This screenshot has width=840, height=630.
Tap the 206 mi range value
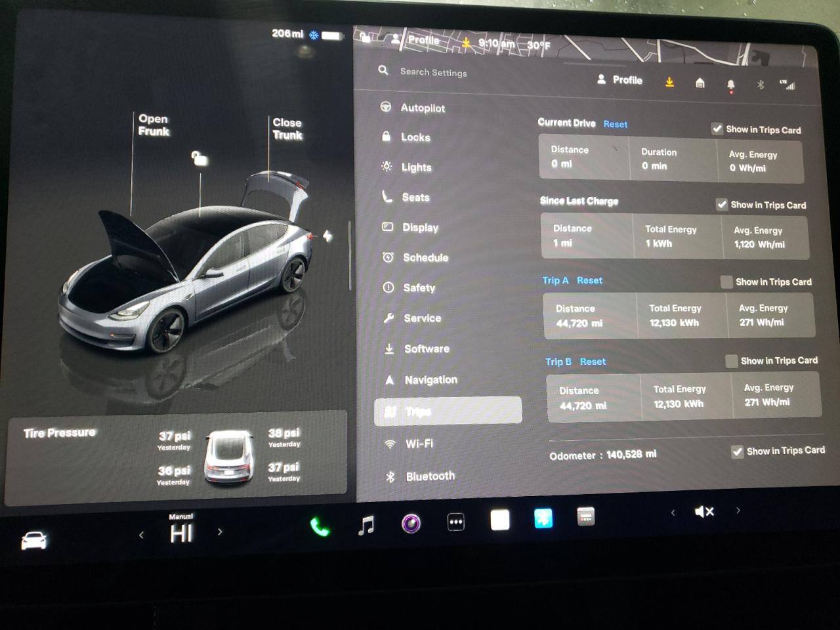287,33
